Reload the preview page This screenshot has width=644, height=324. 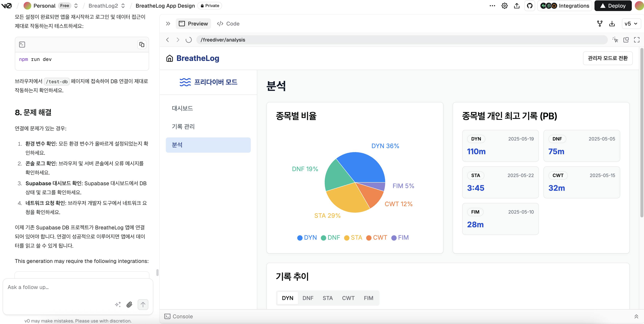(x=189, y=40)
